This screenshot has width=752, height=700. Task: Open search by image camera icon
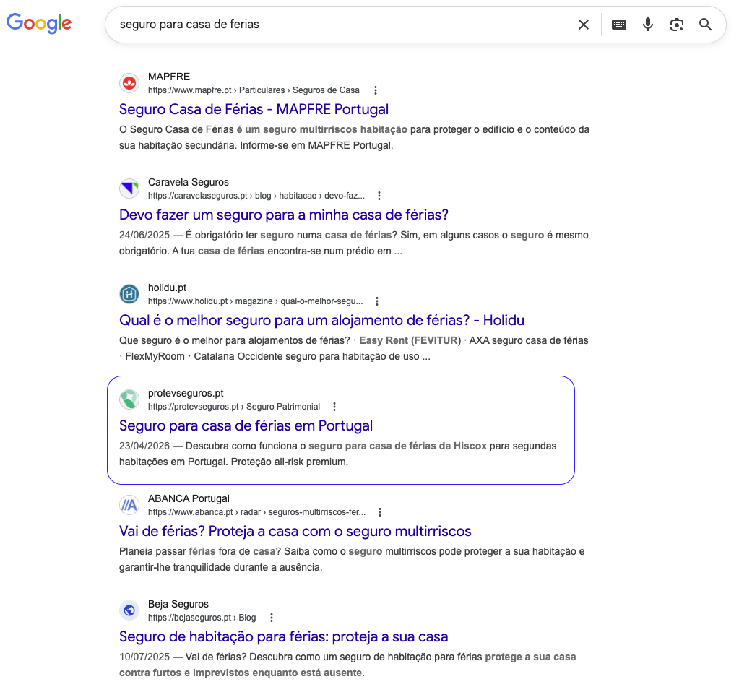click(676, 25)
